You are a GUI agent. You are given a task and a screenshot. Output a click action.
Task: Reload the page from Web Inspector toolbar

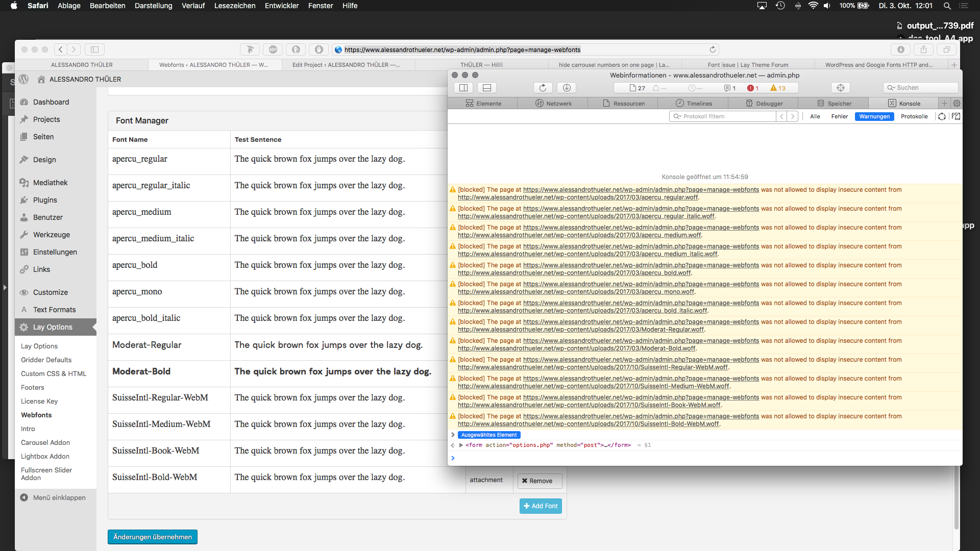tap(543, 88)
